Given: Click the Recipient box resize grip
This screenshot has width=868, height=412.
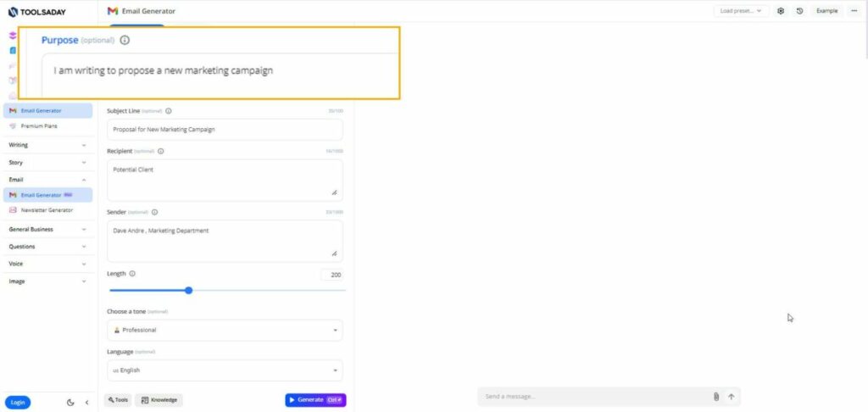Looking at the screenshot, I should [x=334, y=192].
